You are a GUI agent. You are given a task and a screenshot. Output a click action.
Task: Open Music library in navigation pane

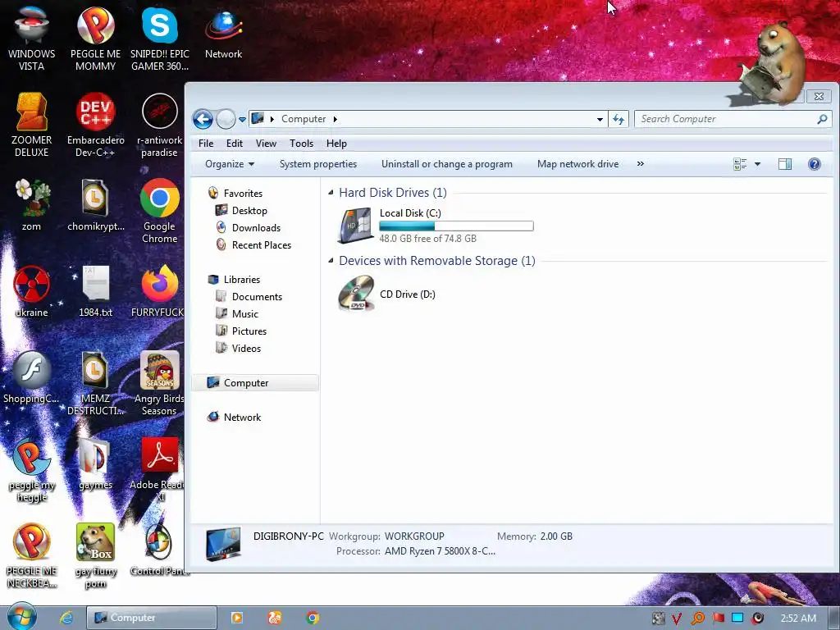click(x=237, y=313)
